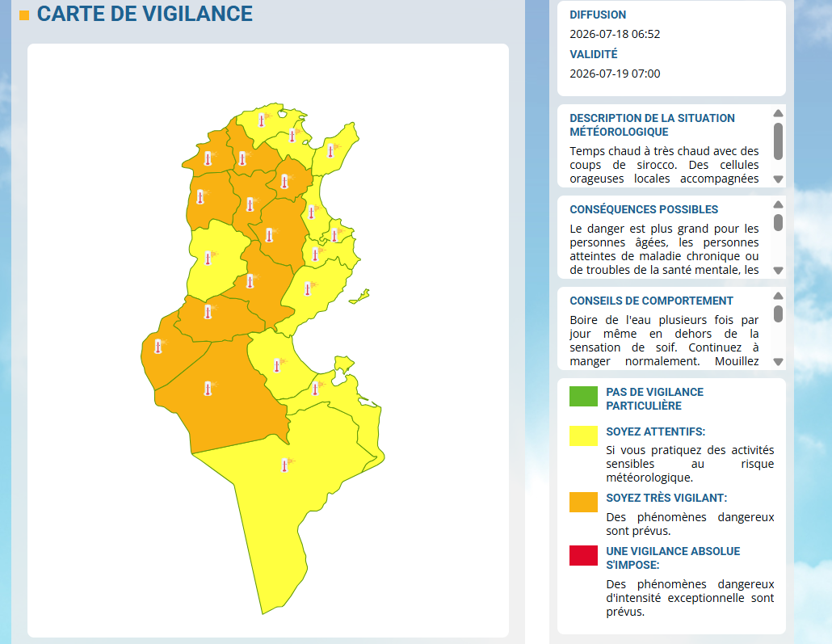This screenshot has height=644, width=832.
Task: Click thermometer icon on Cap Bon peninsula
Action: tap(331, 151)
